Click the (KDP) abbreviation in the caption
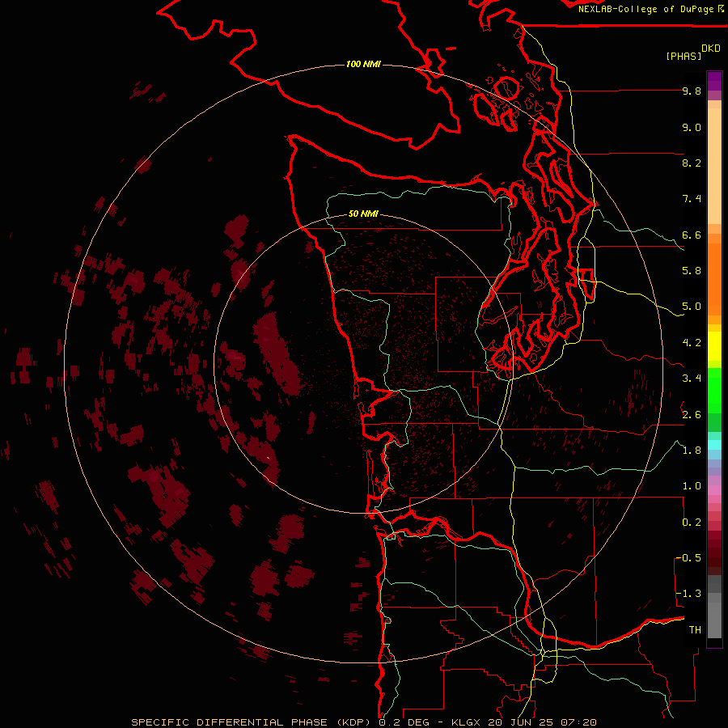 coord(353,722)
